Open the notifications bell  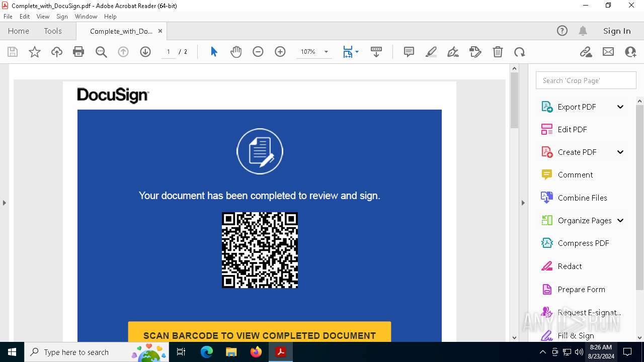click(x=583, y=31)
